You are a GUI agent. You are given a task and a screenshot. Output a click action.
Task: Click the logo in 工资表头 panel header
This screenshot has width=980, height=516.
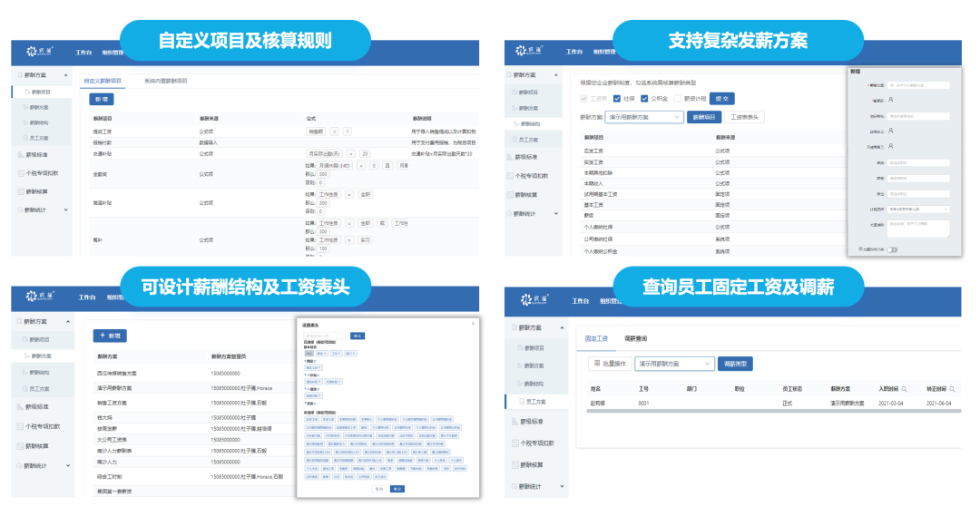tap(40, 297)
